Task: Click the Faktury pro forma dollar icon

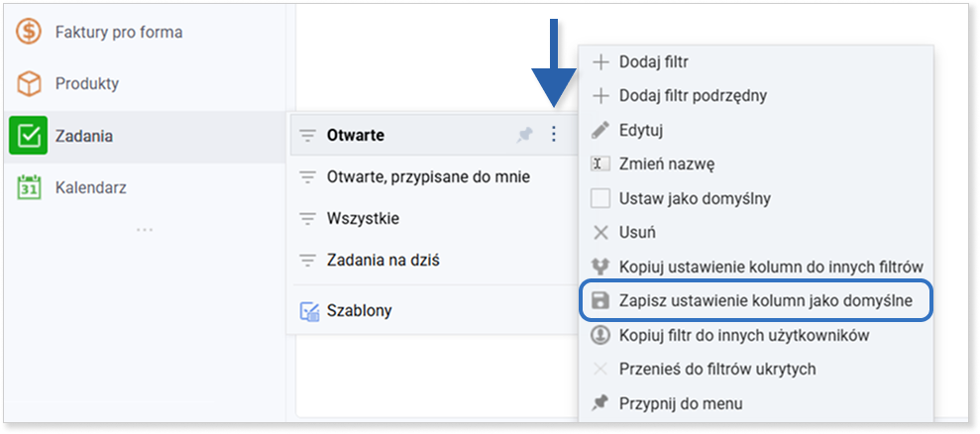Action: (x=30, y=33)
